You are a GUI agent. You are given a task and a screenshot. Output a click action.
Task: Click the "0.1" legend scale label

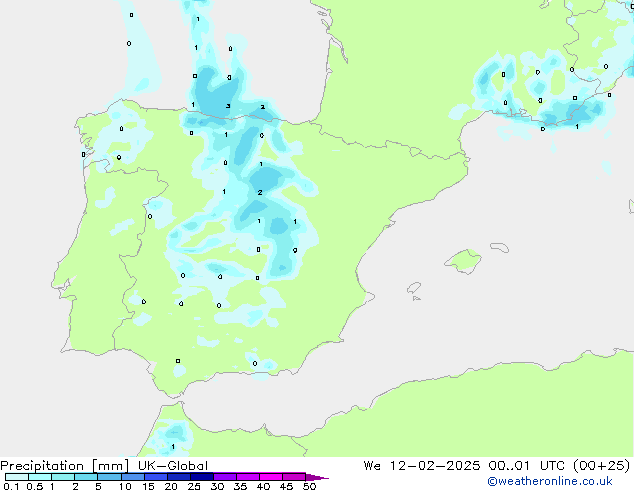click(x=11, y=486)
